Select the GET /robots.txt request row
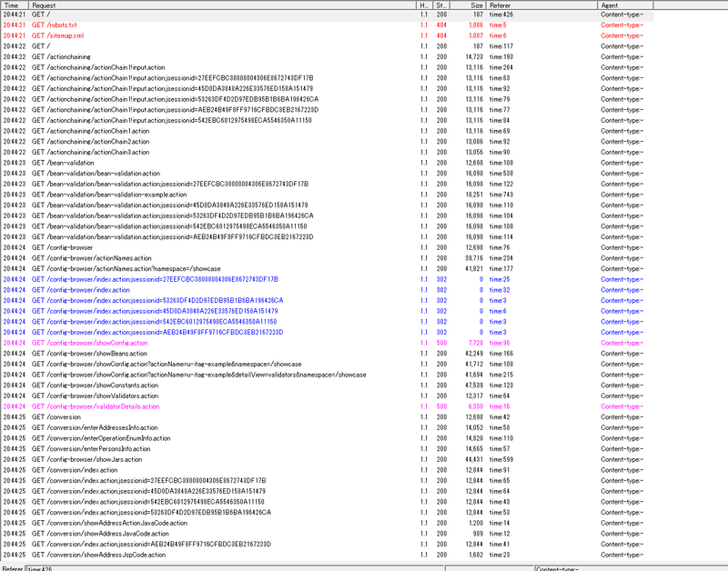The height and width of the screenshot is (571, 728). pyautogui.click(x=327, y=25)
